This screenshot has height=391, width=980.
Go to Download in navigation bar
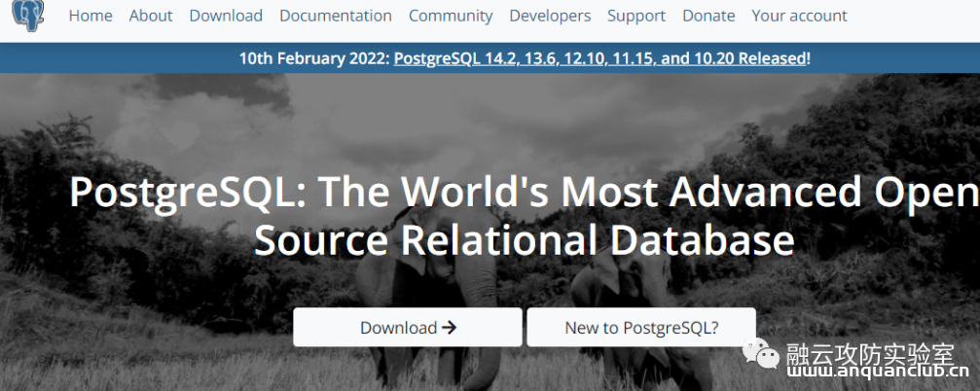coord(226,16)
